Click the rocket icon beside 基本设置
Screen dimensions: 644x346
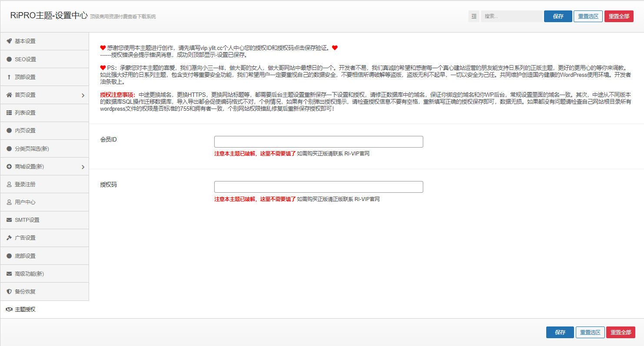[9, 41]
